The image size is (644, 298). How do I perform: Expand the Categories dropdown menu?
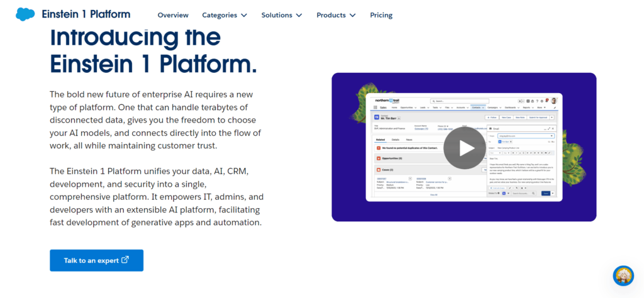[225, 15]
